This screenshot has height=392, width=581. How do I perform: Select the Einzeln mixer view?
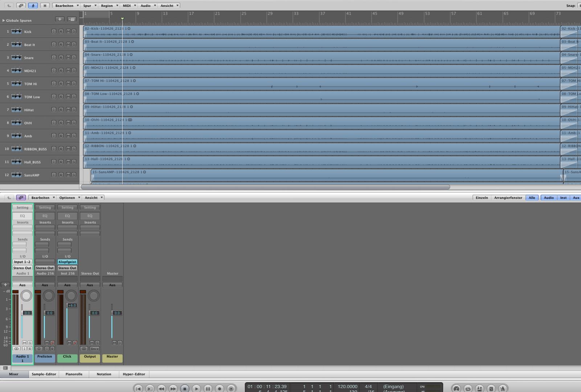pyautogui.click(x=482, y=198)
